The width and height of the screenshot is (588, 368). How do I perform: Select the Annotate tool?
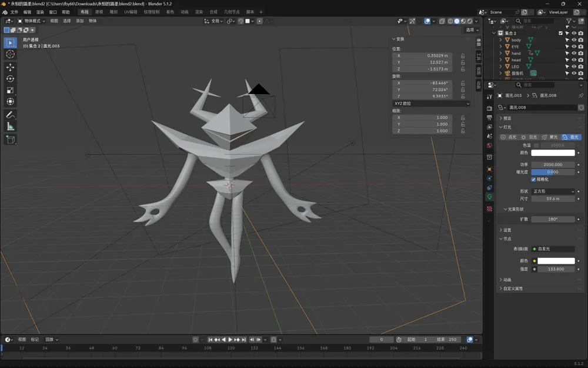click(x=10, y=115)
